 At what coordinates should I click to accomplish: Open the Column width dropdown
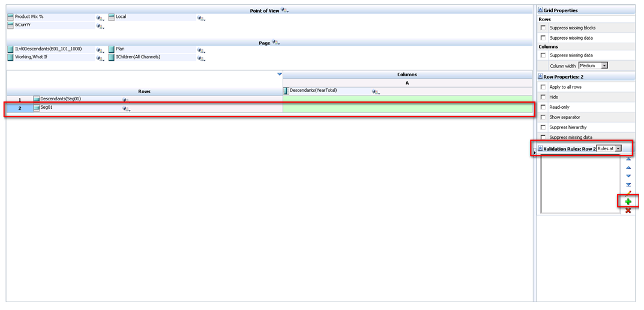604,65
